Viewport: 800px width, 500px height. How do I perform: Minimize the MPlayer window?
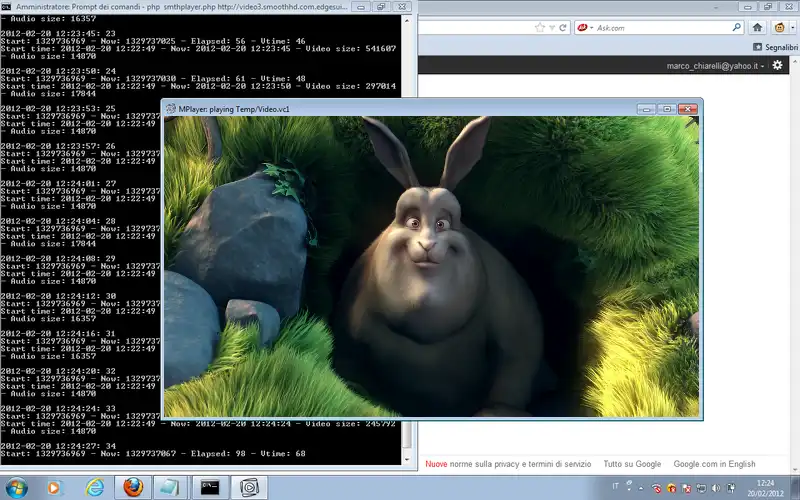point(646,109)
